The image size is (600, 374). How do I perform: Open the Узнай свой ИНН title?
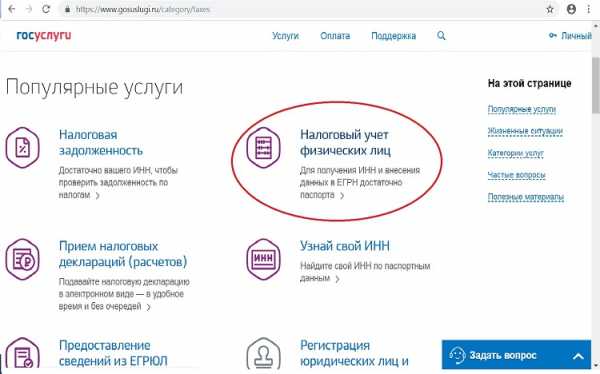(345, 246)
